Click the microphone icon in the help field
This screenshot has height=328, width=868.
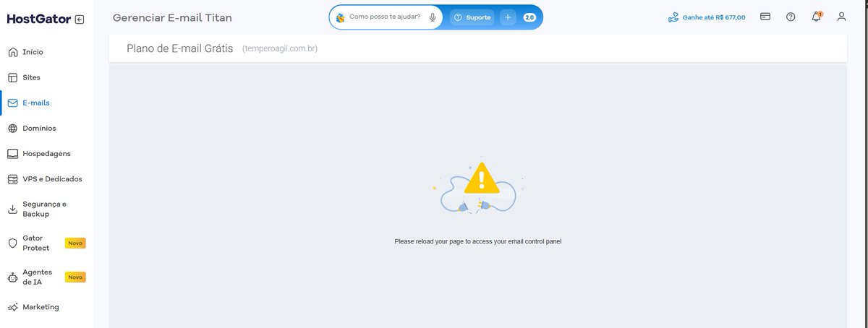tap(433, 17)
